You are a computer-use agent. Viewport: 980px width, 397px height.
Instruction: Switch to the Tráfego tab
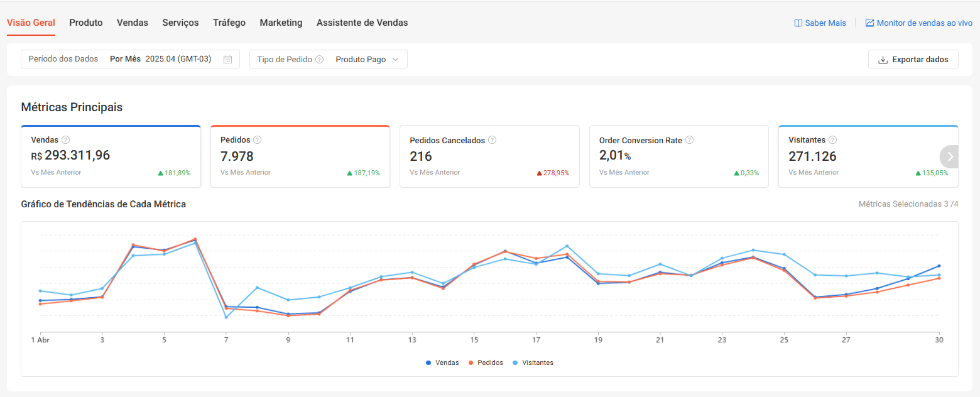click(x=229, y=23)
